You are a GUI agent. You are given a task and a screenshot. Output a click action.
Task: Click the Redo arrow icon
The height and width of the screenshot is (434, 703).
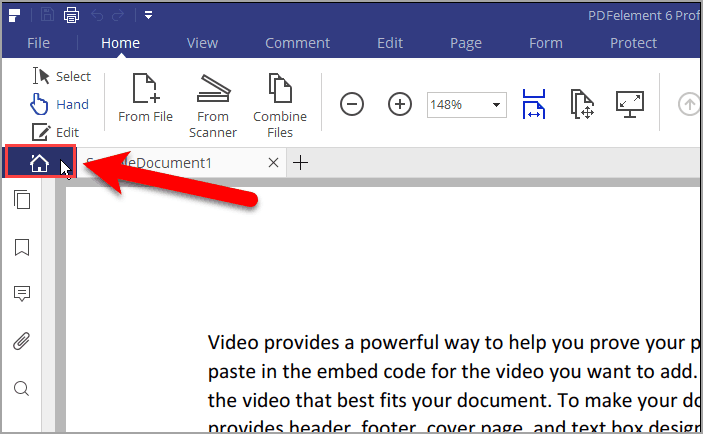pos(118,16)
